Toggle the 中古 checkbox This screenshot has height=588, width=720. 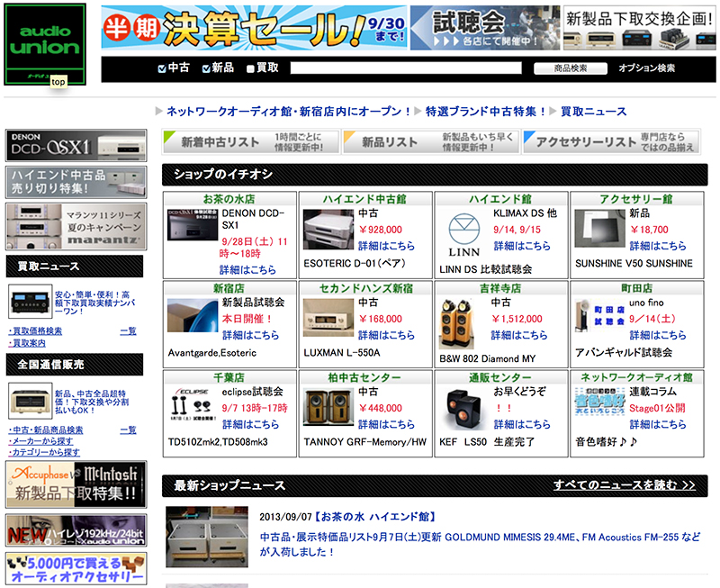(x=162, y=69)
